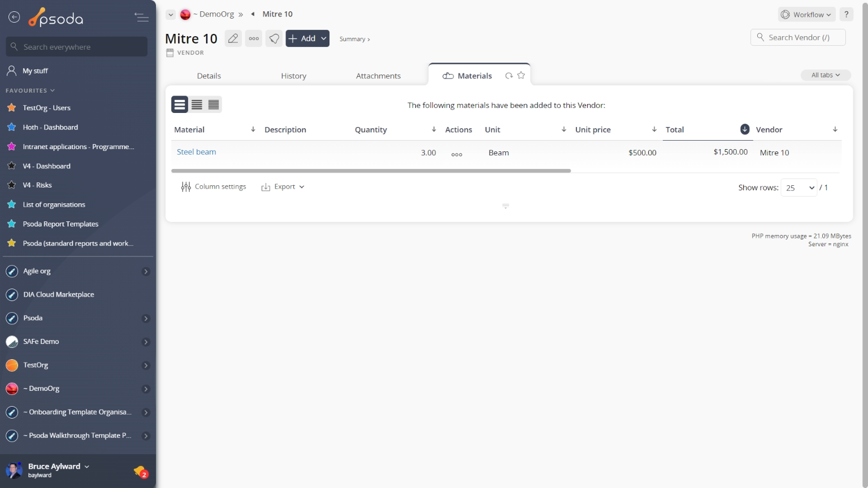Open the Steel beam material link
The height and width of the screenshot is (488, 868).
click(196, 152)
